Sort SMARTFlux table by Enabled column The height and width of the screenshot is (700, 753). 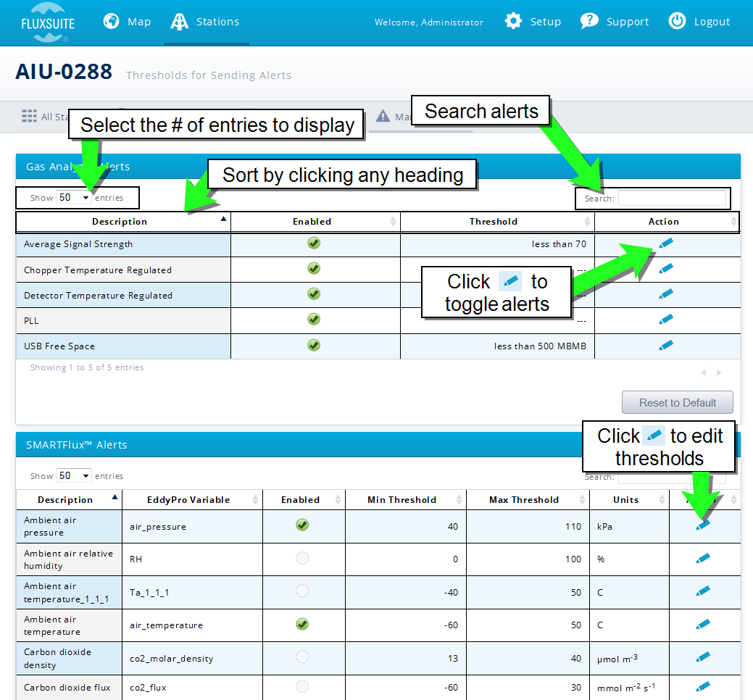[304, 500]
